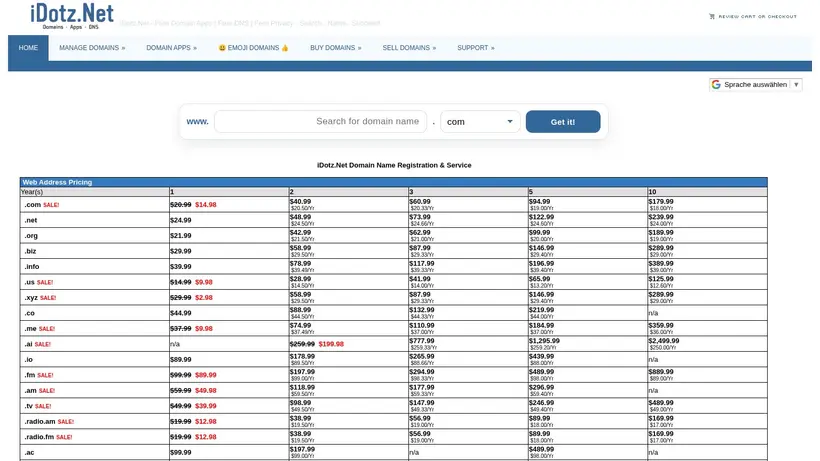
Task: Click the .co row label
Action: pos(29,313)
